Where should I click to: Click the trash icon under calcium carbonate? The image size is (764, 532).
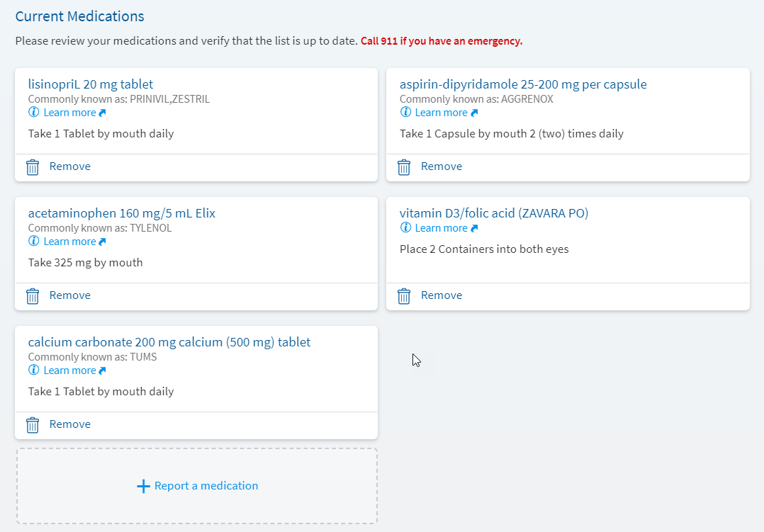coord(33,425)
